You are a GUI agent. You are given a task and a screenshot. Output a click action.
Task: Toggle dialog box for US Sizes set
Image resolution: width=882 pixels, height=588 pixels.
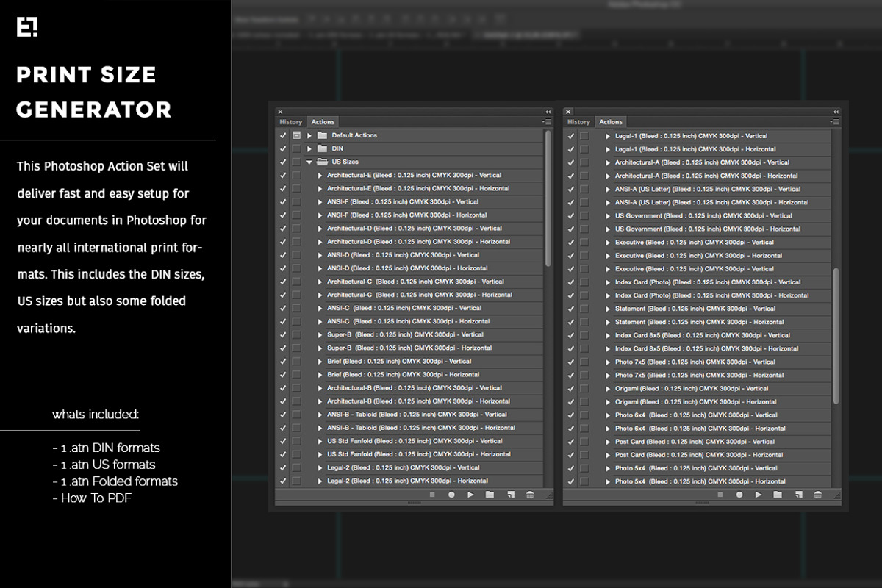pos(296,162)
